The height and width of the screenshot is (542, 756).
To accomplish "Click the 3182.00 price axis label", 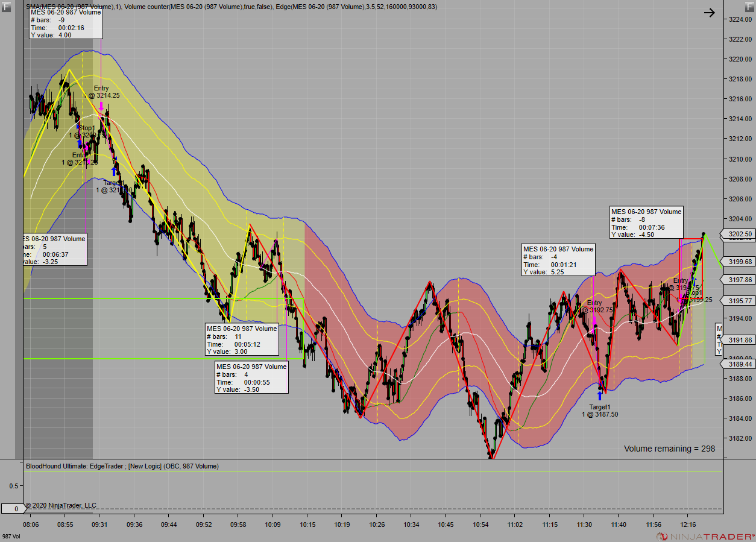I will (740, 438).
